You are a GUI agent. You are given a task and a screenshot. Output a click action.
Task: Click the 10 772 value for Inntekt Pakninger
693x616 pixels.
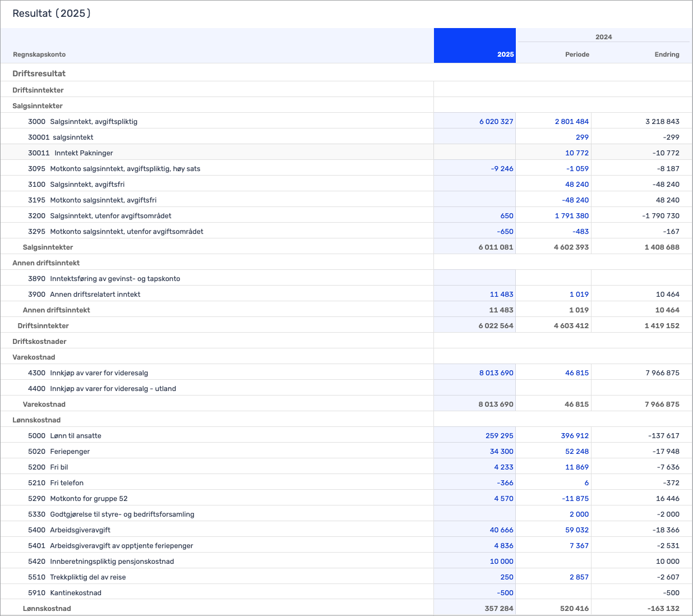(x=577, y=153)
